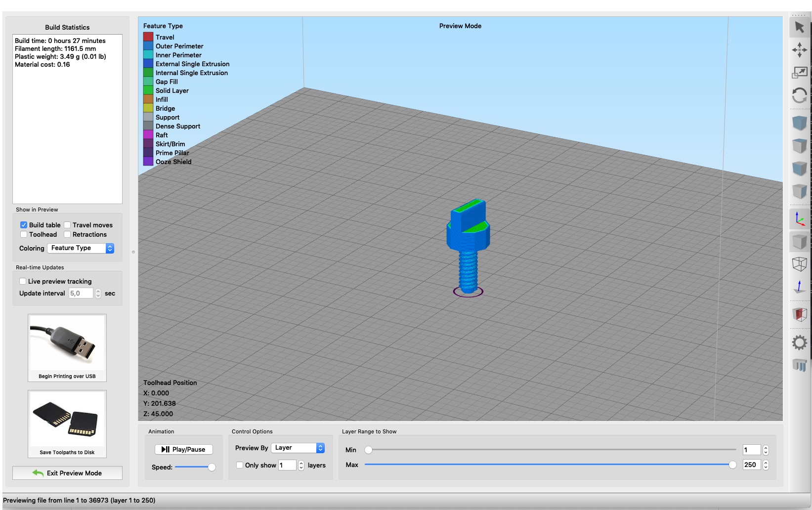812x510 pixels.
Task: Click the scale view tool icon
Action: pos(799,73)
